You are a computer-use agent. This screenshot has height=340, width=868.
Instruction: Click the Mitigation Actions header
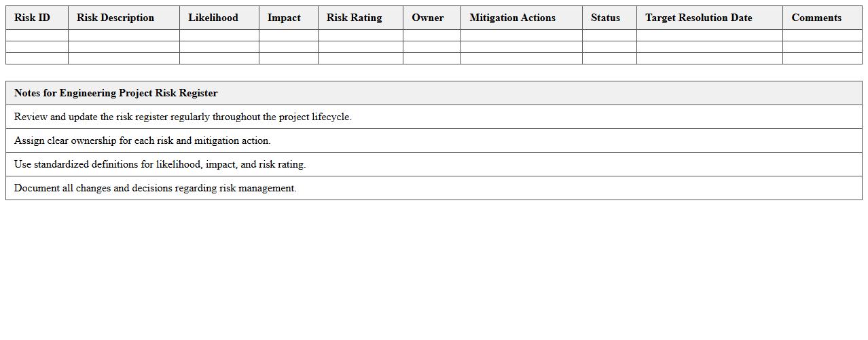[x=513, y=18]
